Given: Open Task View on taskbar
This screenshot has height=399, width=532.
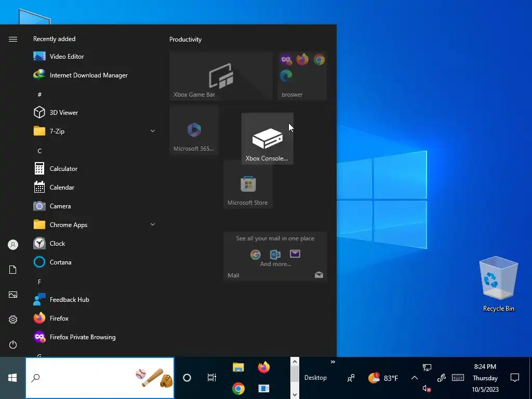Looking at the screenshot, I should click(212, 377).
